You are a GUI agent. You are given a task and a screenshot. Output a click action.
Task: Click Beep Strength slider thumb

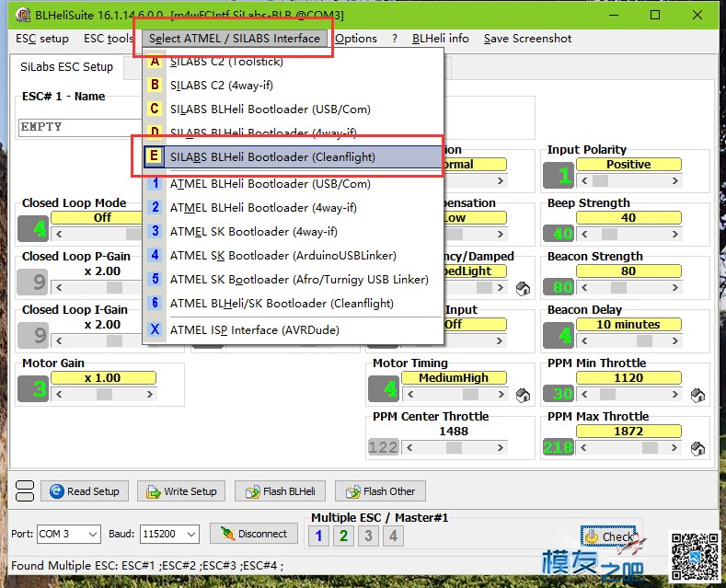coord(609,235)
